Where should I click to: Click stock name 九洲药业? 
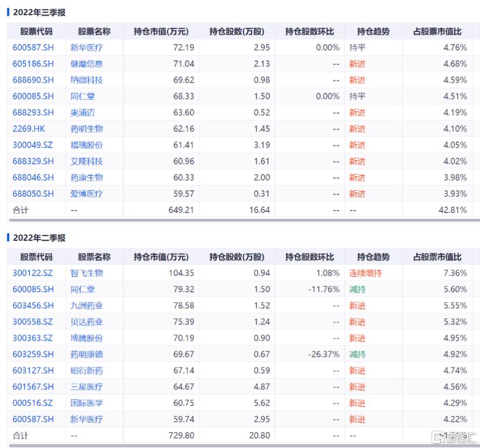click(x=87, y=306)
